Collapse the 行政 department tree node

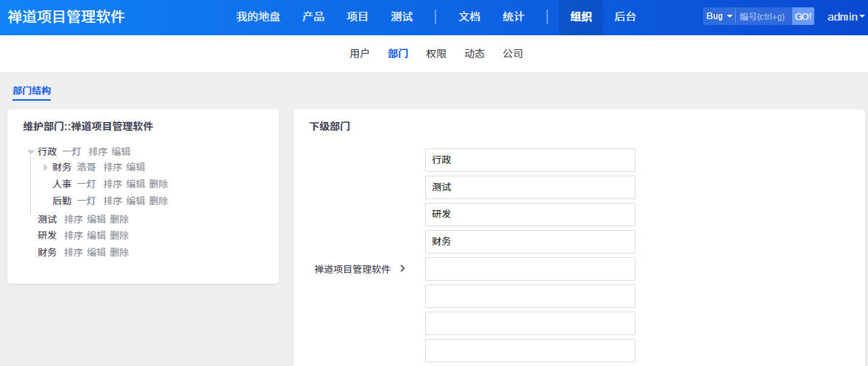pos(31,152)
